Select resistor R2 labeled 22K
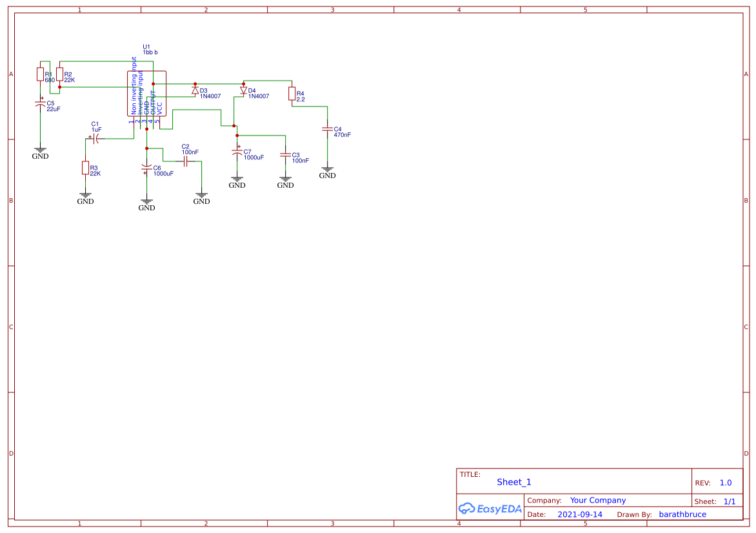 click(x=59, y=74)
